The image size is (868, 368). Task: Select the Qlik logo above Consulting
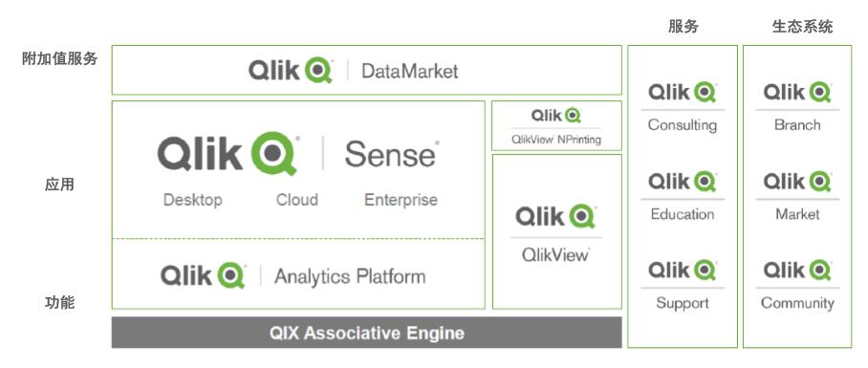[682, 92]
